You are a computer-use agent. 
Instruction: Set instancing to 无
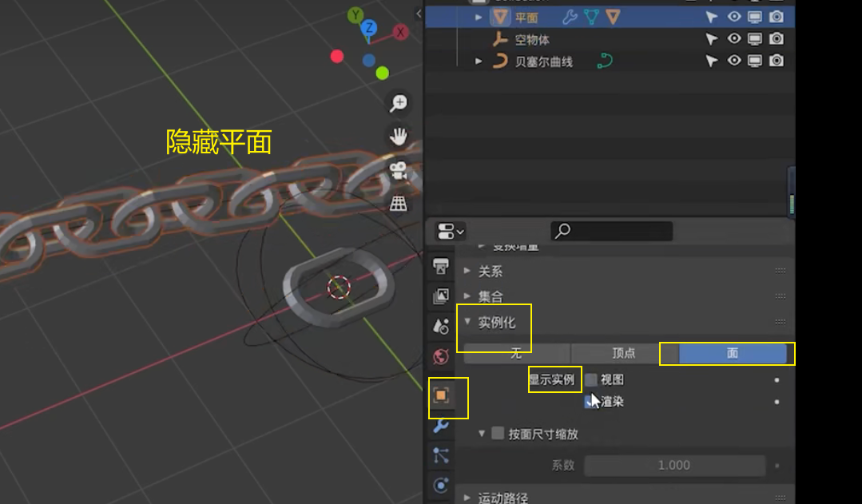point(516,353)
